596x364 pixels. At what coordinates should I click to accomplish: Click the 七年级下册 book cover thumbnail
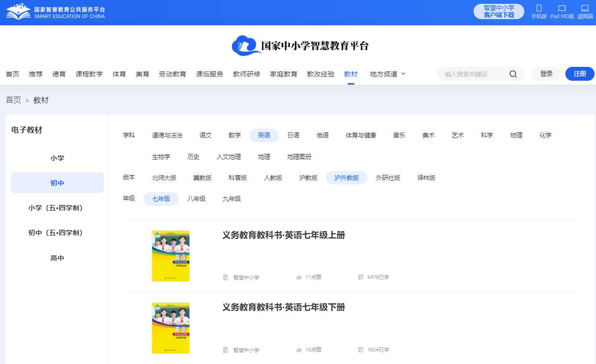171,328
